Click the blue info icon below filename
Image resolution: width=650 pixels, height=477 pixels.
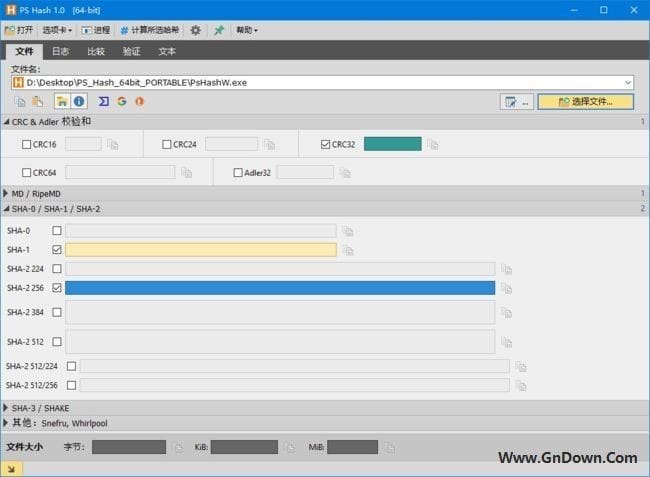point(79,101)
